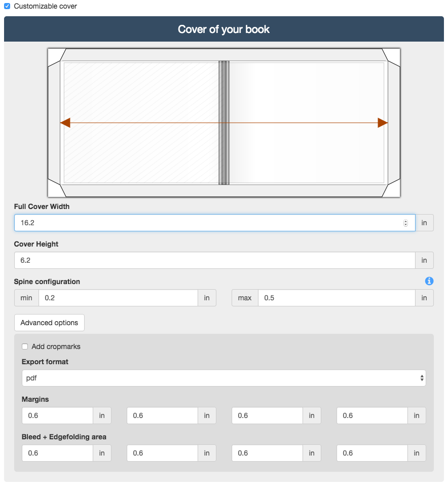Open the Export format pdf dropdown
The height and width of the screenshot is (487, 448).
(223, 378)
